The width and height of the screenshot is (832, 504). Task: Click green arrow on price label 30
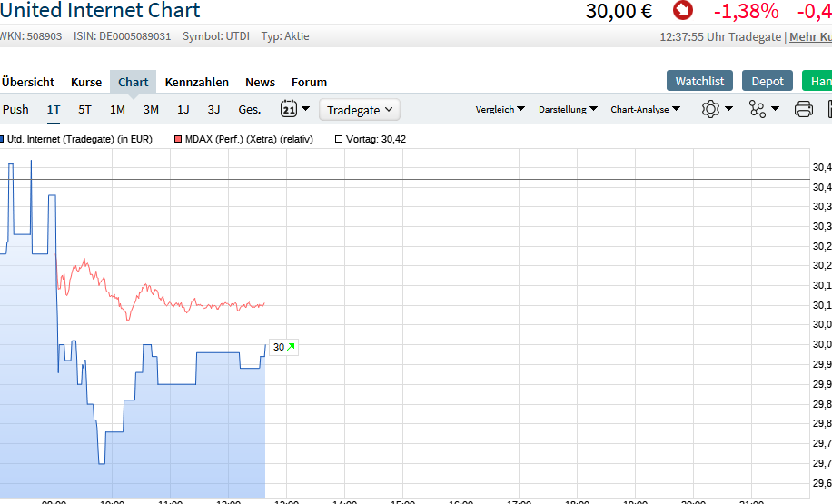click(291, 347)
